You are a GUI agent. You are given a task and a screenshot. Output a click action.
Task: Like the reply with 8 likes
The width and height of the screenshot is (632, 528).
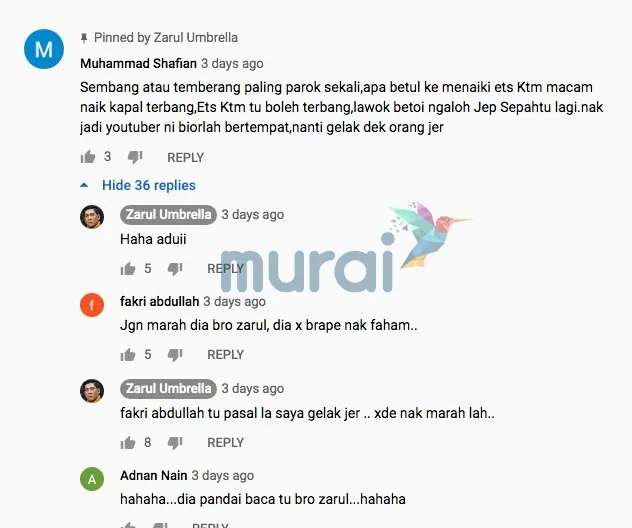click(x=128, y=443)
